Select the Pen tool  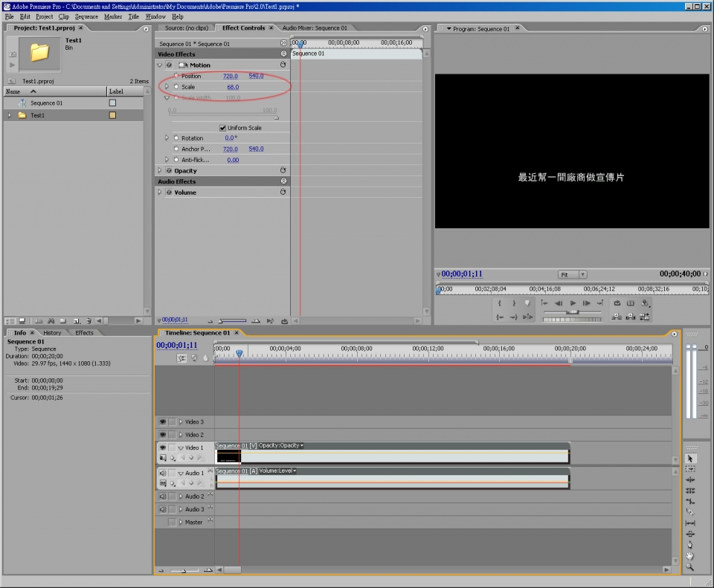(x=690, y=544)
